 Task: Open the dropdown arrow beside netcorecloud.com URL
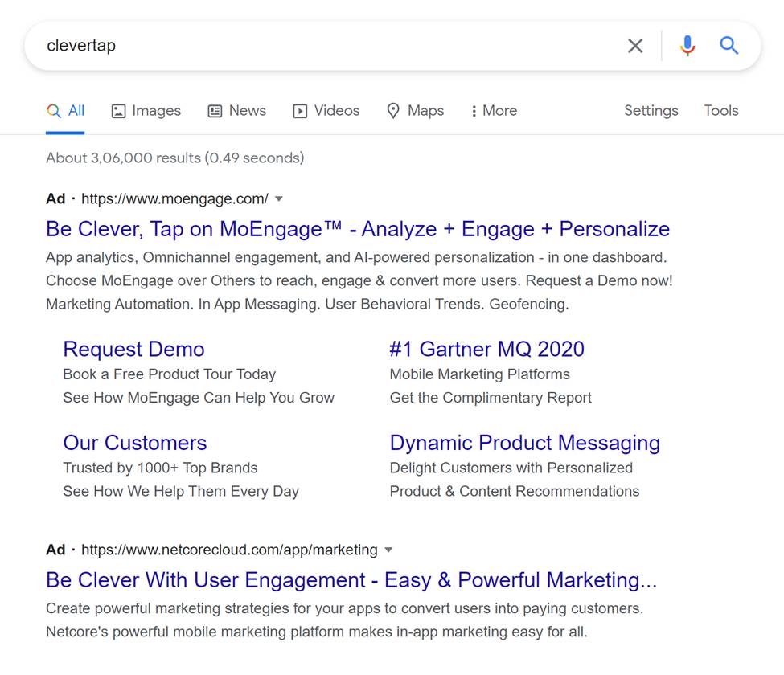click(x=388, y=550)
